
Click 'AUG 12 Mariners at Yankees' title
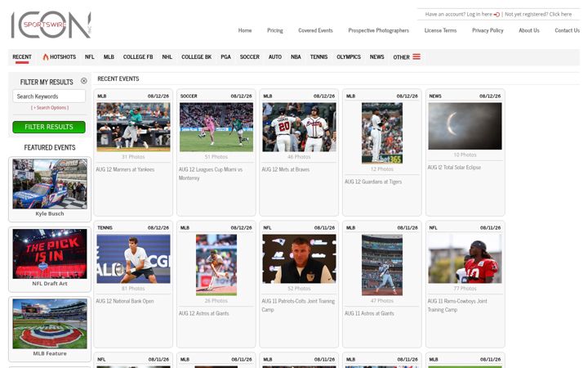125,169
